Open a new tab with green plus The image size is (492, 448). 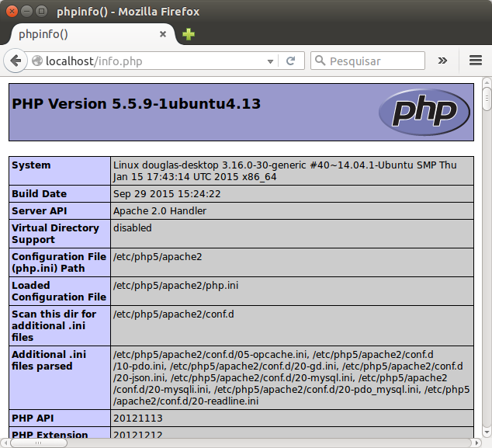coord(189,34)
